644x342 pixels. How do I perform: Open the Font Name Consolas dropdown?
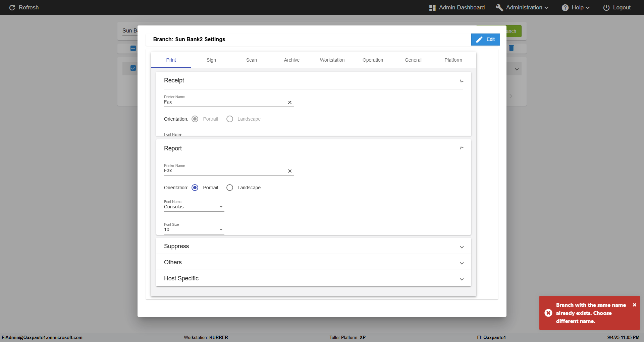(194, 207)
